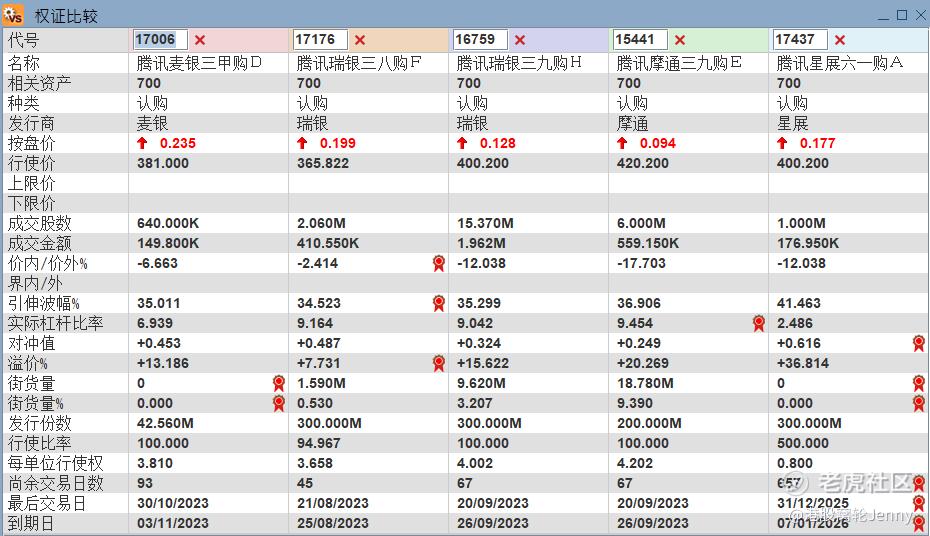Click the red up arrow beside 0.094

[622, 143]
